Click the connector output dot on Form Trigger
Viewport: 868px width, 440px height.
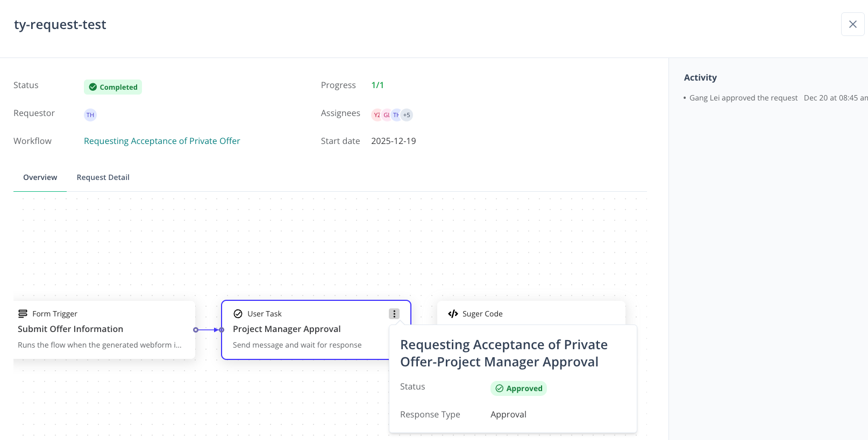click(196, 330)
